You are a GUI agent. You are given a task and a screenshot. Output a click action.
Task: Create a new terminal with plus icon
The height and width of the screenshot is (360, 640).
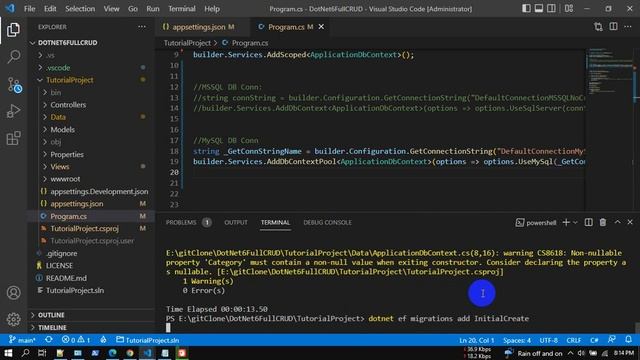566,222
